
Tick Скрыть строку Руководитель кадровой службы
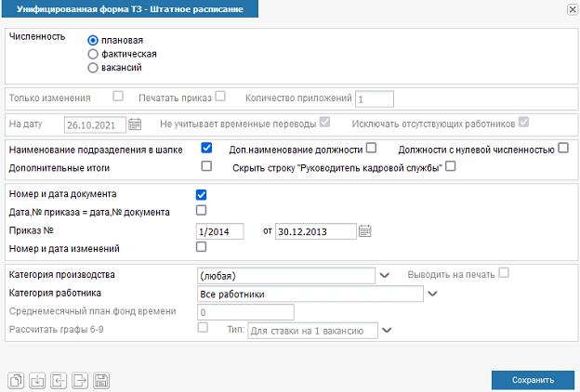tap(451, 167)
